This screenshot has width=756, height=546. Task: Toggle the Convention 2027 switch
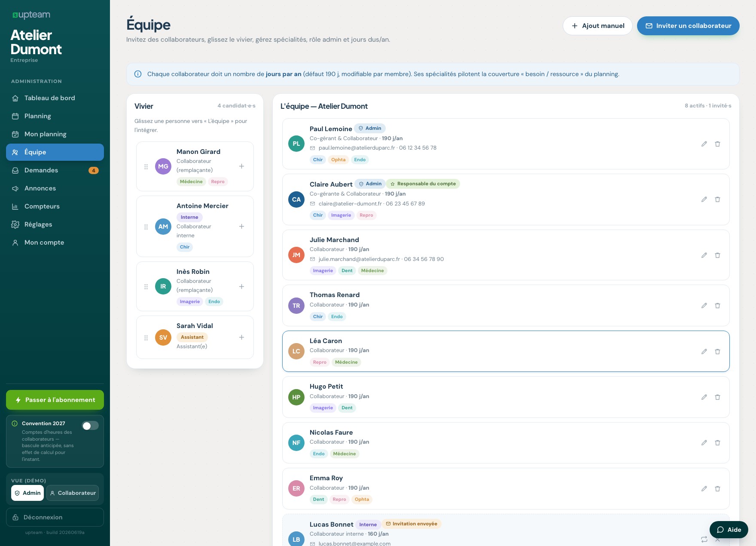click(x=90, y=426)
